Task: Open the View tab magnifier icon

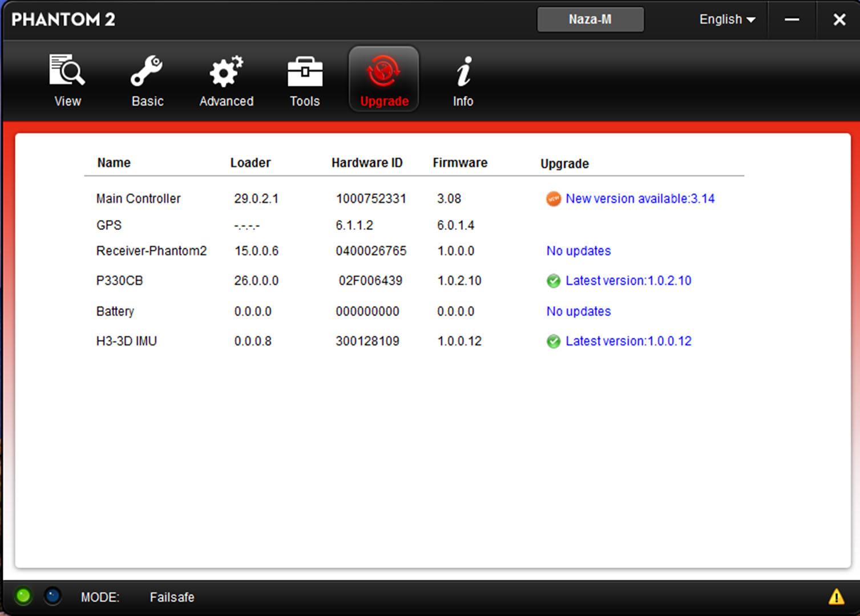Action: (x=67, y=71)
